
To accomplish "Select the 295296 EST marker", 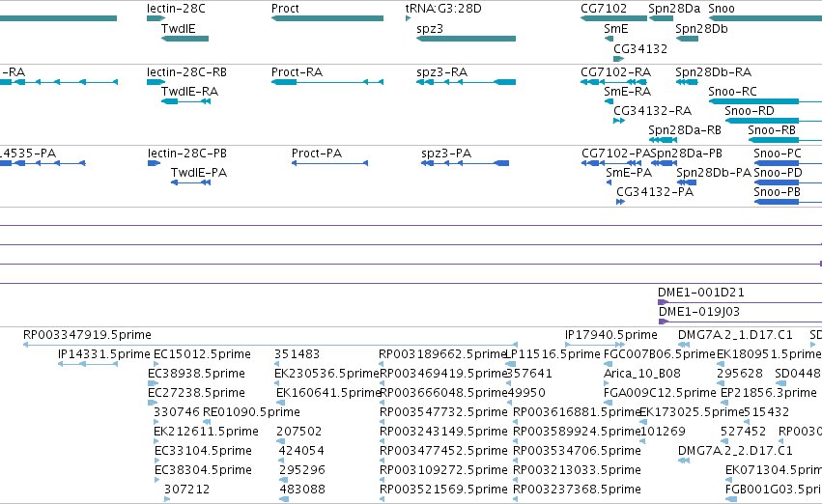I will (x=284, y=480).
